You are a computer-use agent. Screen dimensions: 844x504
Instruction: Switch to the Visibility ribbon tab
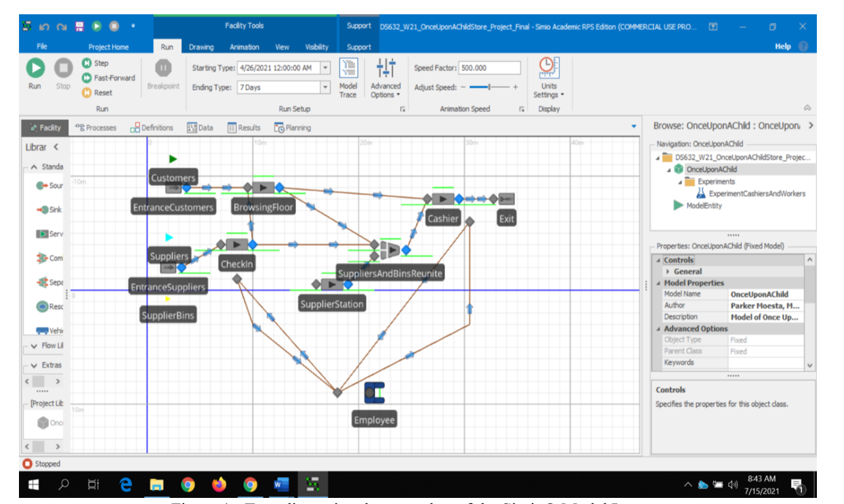click(x=316, y=47)
